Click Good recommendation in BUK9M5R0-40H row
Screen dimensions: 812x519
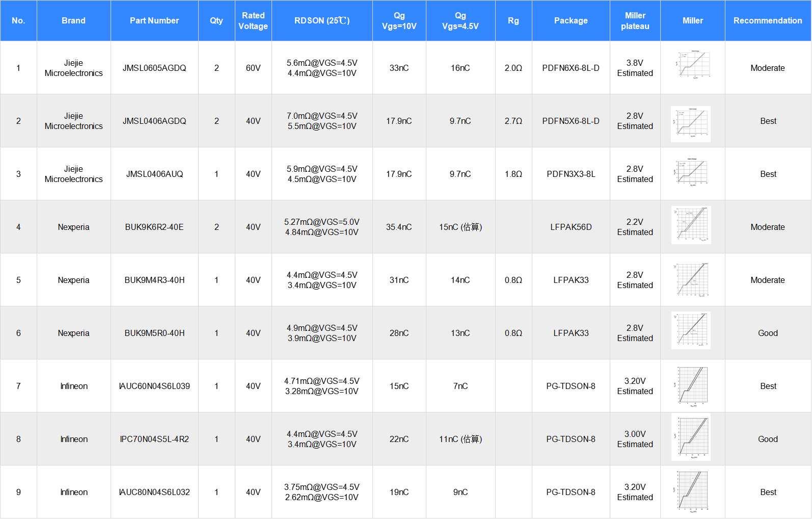(768, 333)
